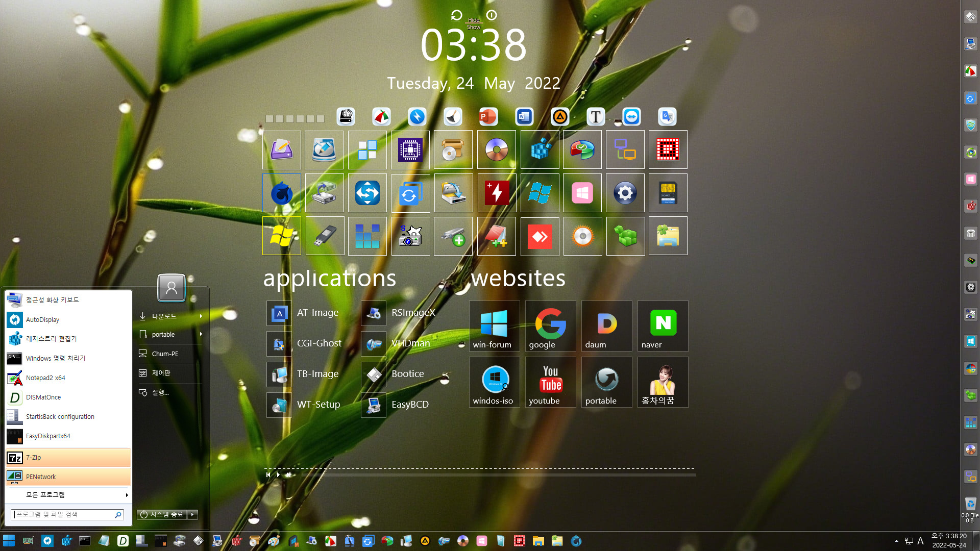This screenshot has height=551, width=980.
Task: Click the player next track button
Action: (288, 475)
